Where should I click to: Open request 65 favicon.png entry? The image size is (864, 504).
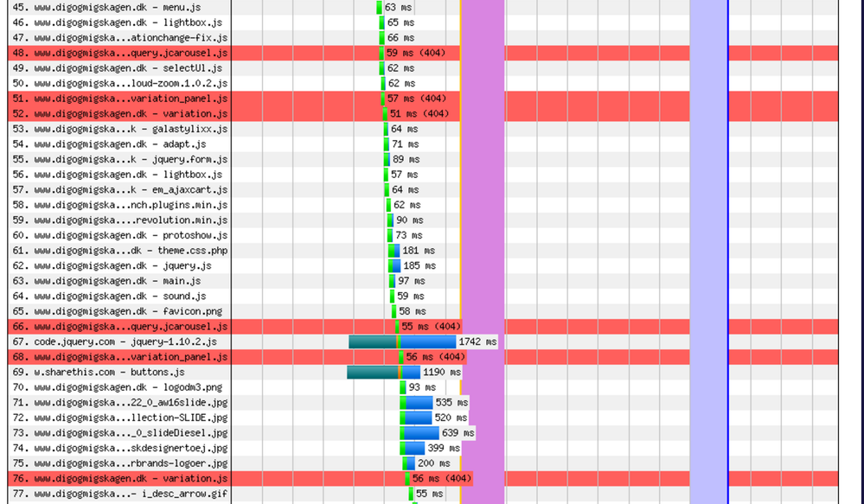pos(120,311)
